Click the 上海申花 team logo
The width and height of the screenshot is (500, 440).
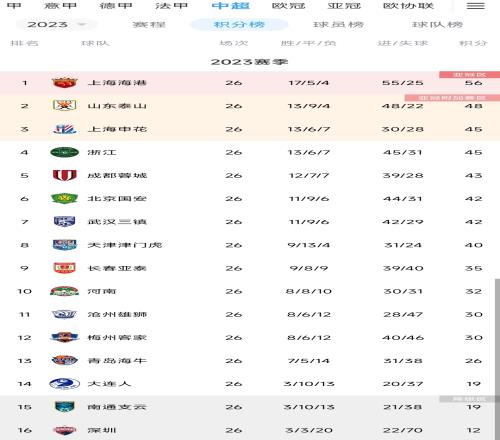tap(65, 129)
